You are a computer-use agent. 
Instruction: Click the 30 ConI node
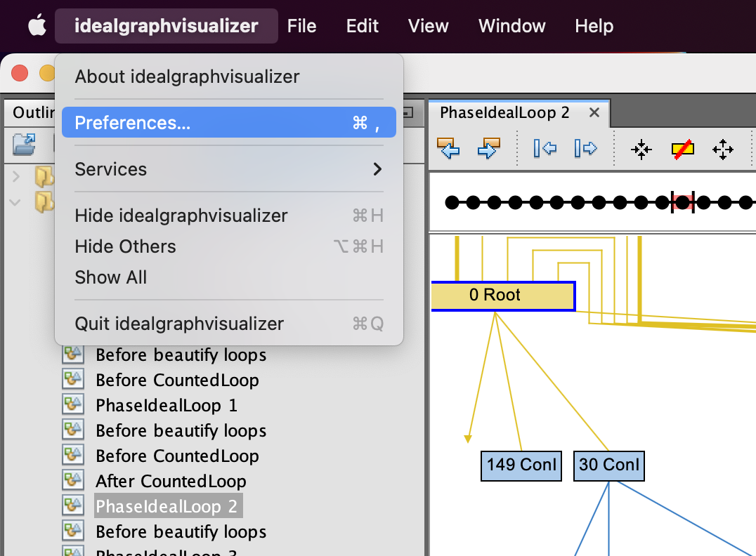pos(608,465)
